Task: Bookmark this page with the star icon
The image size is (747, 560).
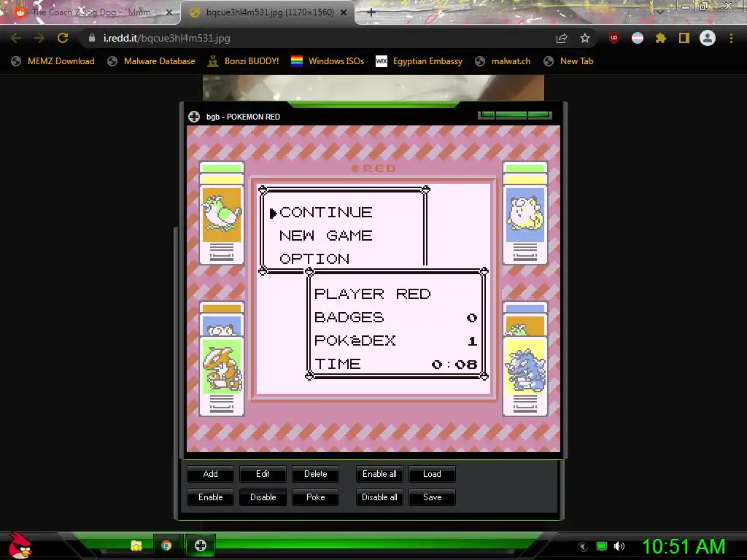Action: [585, 38]
